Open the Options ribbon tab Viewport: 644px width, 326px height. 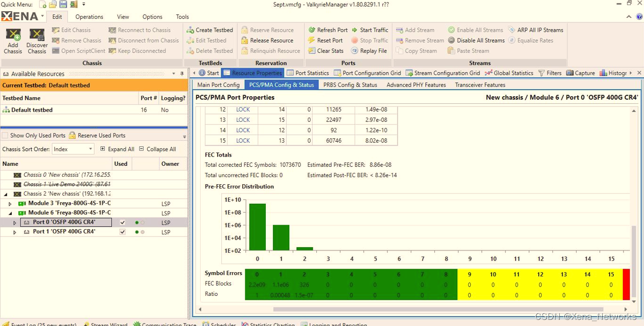[152, 17]
